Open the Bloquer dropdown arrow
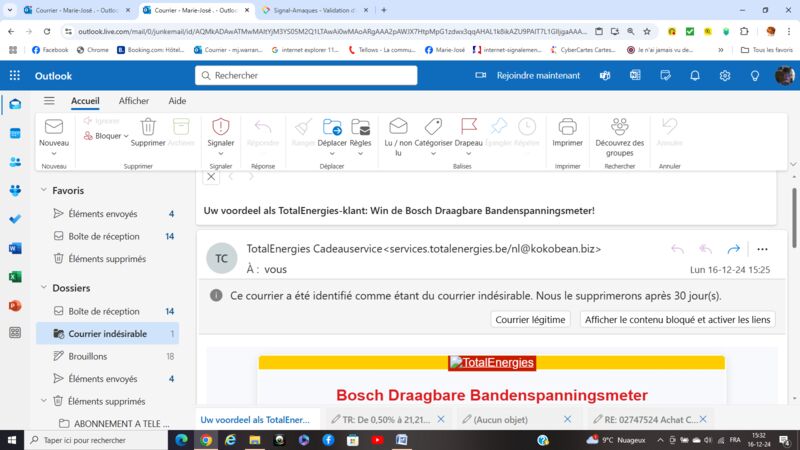800x450 pixels. pyautogui.click(x=126, y=136)
